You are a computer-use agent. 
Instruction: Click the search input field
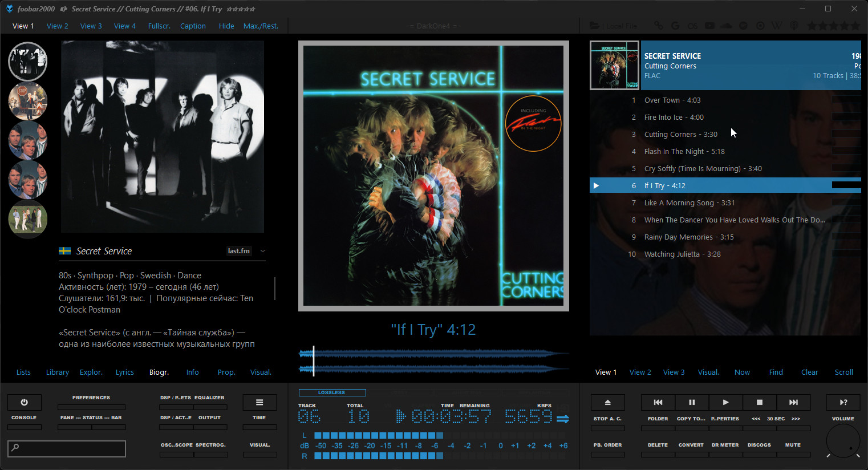[x=67, y=448]
